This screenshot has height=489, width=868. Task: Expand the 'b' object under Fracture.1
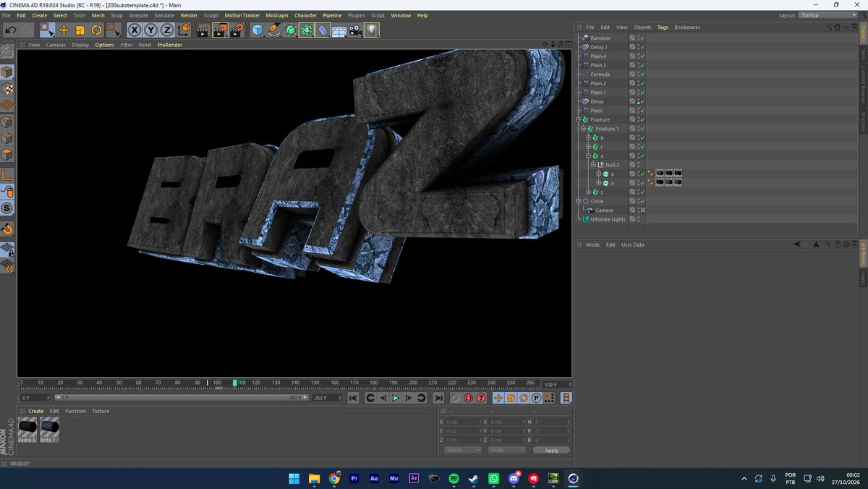pyautogui.click(x=587, y=137)
